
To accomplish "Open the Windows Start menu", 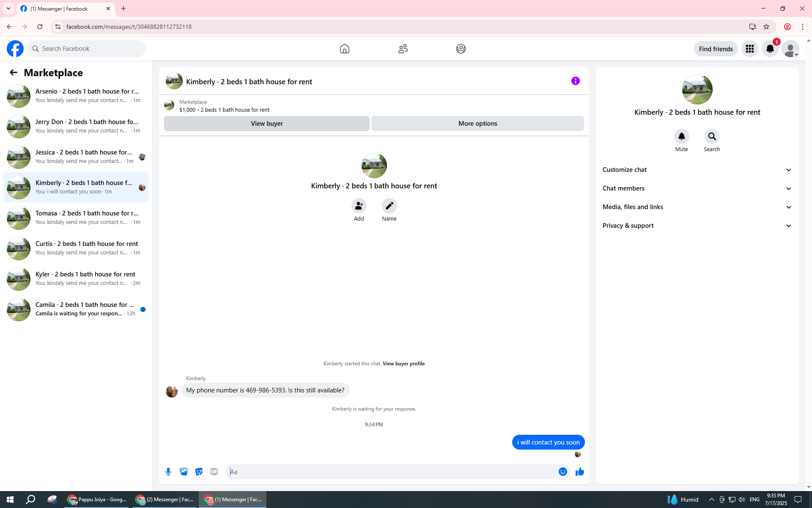I will click(x=10, y=500).
